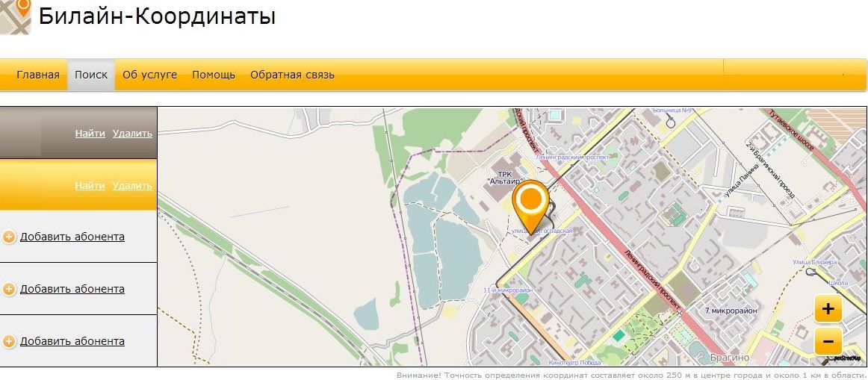Click Найти in the yellow subscriber row
The image size is (868, 380).
pos(90,185)
